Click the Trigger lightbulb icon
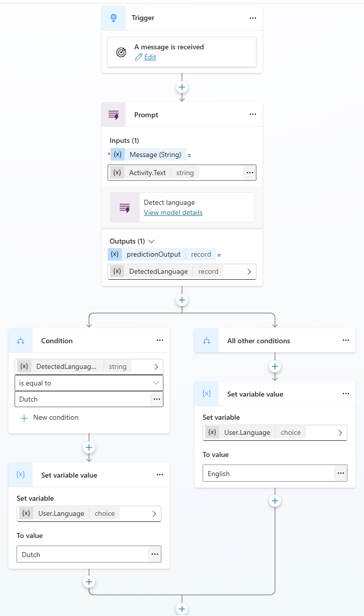The height and width of the screenshot is (616, 364). (114, 18)
